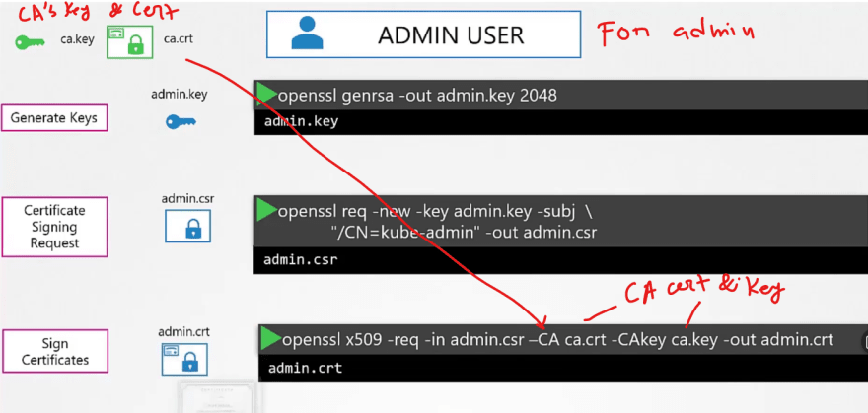Click the admin.csr output text in terminal
This screenshot has height=413, width=868.
pos(300,259)
